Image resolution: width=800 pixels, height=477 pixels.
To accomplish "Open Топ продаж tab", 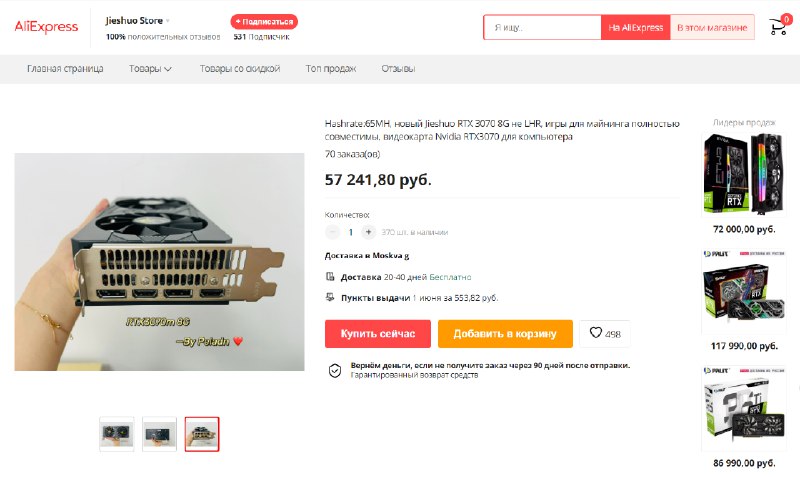I will tap(331, 68).
